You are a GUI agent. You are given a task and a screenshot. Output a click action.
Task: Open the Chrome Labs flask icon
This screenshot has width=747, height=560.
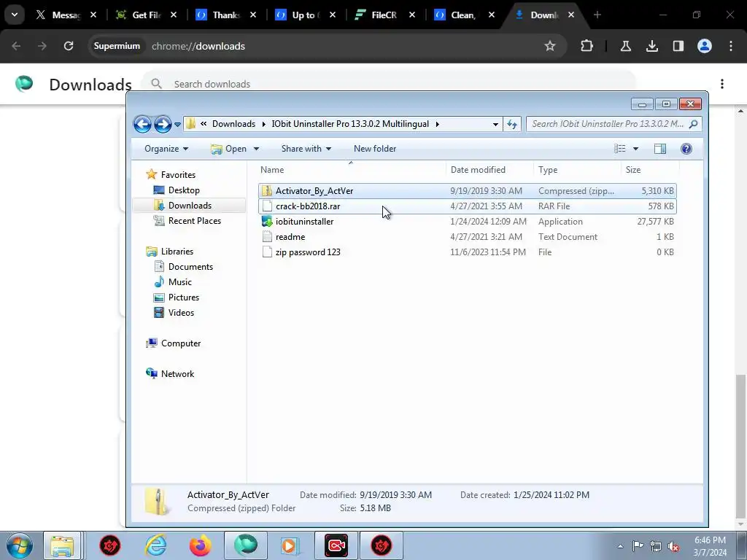pyautogui.click(x=625, y=46)
